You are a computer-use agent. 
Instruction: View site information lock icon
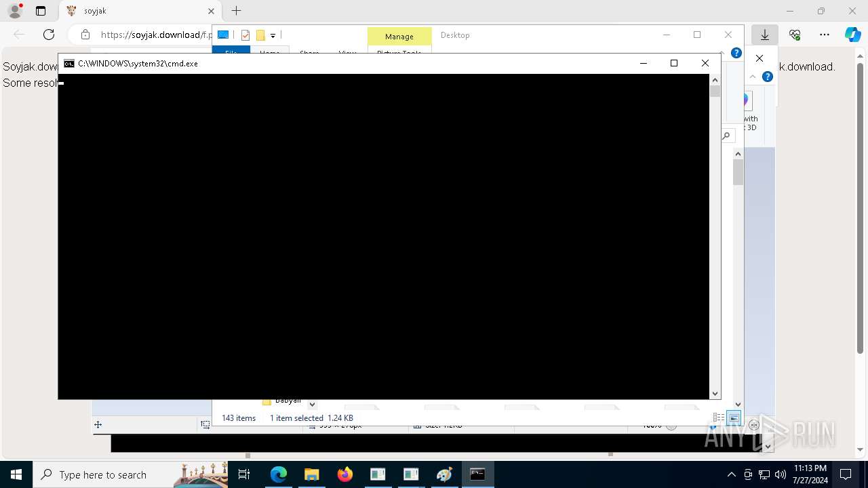(x=85, y=35)
